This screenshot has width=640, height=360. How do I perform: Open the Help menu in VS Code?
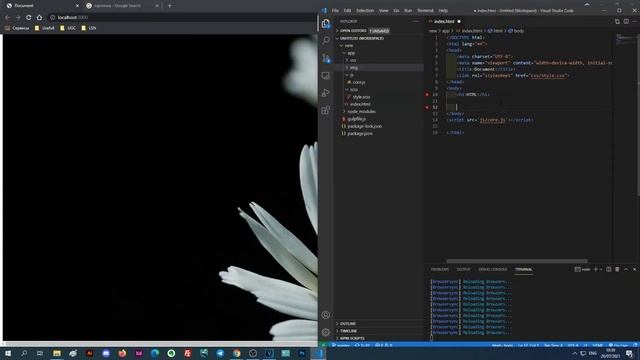[x=443, y=11]
